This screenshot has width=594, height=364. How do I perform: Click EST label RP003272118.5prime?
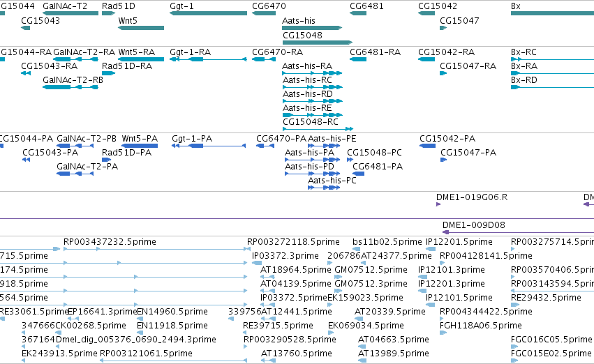point(294,242)
